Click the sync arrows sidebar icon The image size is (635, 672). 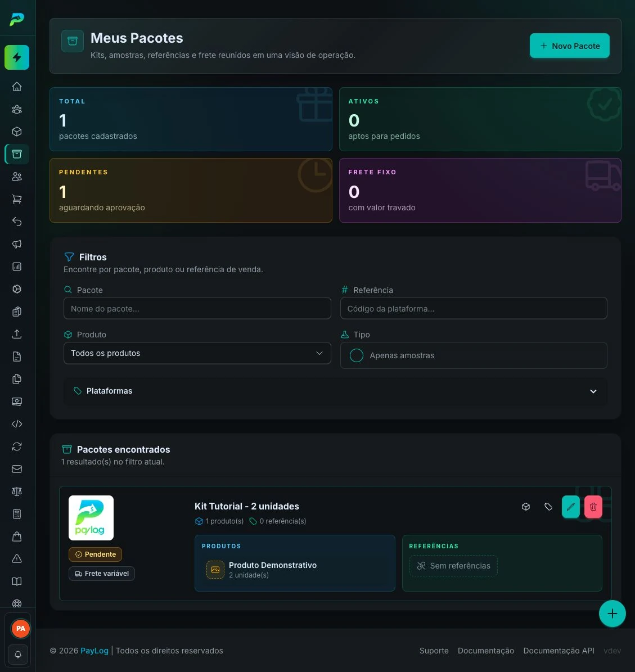pyautogui.click(x=17, y=447)
